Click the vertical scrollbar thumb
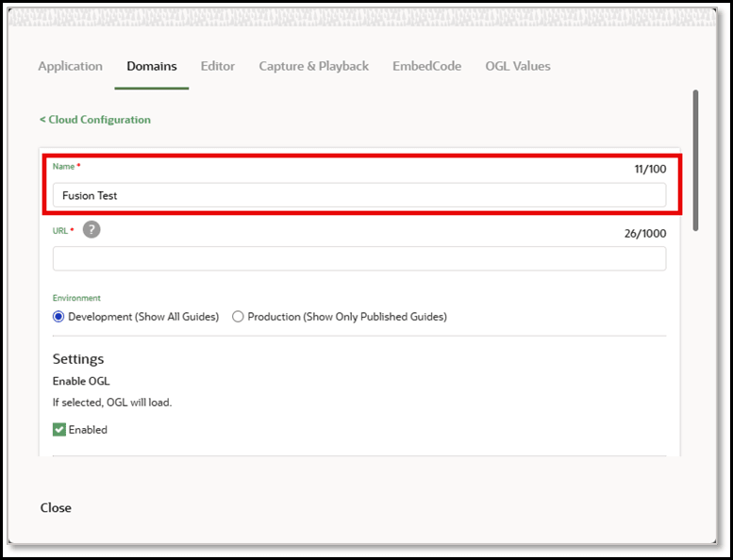733x560 pixels. click(695, 160)
